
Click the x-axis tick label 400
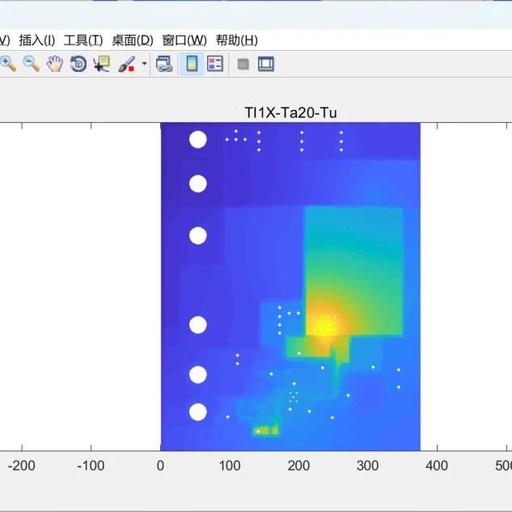coord(437,466)
